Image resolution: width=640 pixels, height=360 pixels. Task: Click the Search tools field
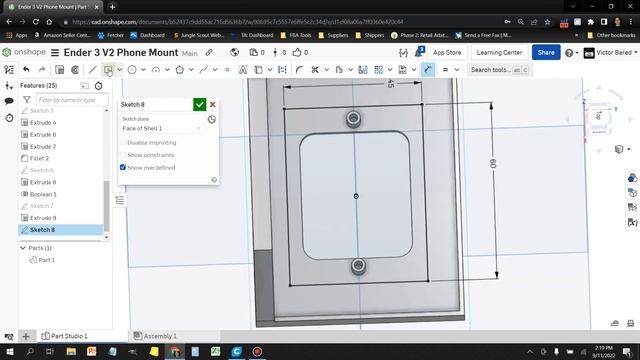499,70
